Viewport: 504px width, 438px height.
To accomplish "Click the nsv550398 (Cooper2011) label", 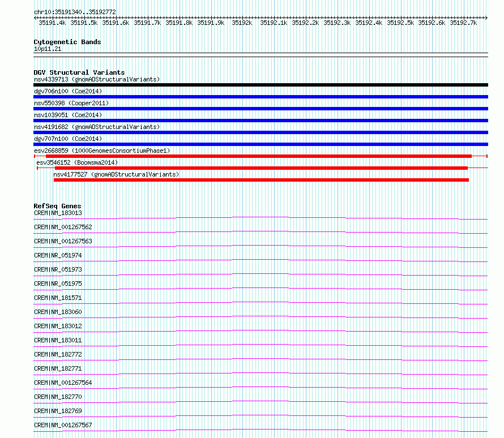I will click(71, 103).
